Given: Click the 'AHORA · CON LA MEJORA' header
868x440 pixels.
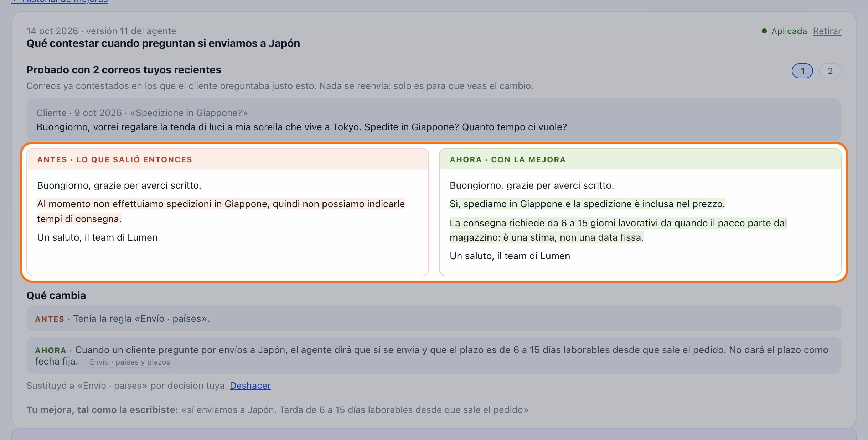Looking at the screenshot, I should click(x=640, y=159).
